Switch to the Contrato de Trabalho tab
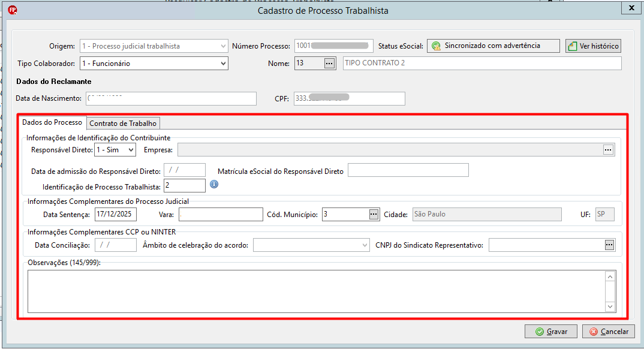The image size is (644, 349). 123,123
